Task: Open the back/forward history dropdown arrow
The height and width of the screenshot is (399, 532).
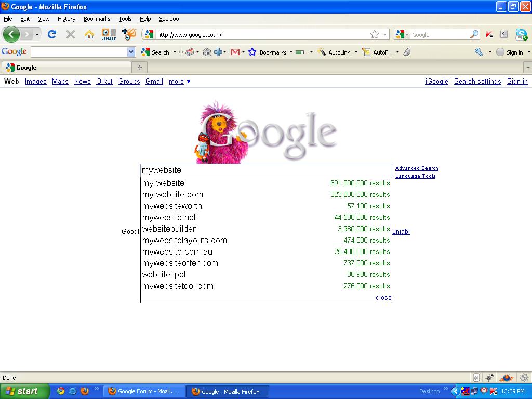Action: pos(37,35)
